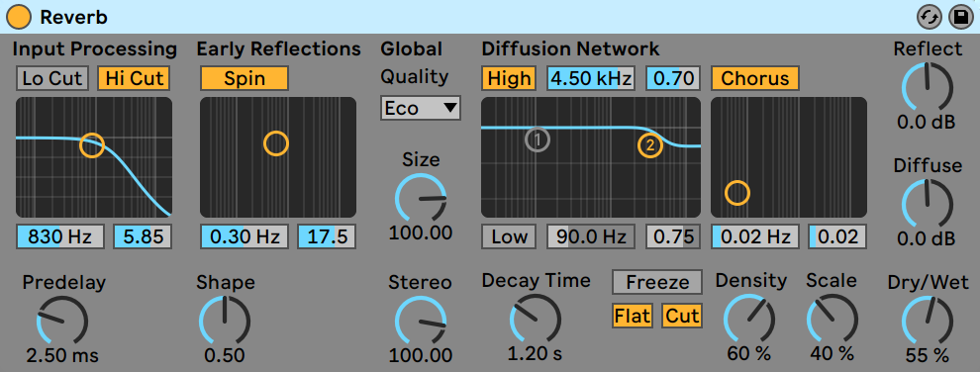Screen dimensions: 980x372
Task: Activate the Freeze button
Action: pyautogui.click(x=657, y=282)
